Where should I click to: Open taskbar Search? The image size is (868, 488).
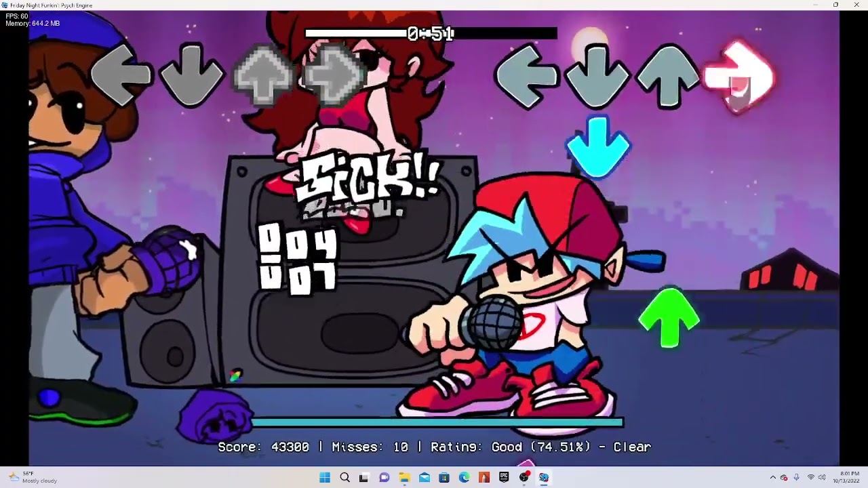344,478
